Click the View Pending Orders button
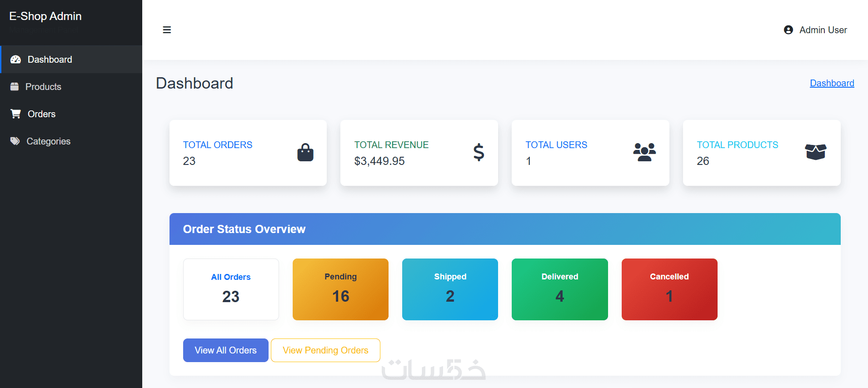The height and width of the screenshot is (388, 868). 325,350
